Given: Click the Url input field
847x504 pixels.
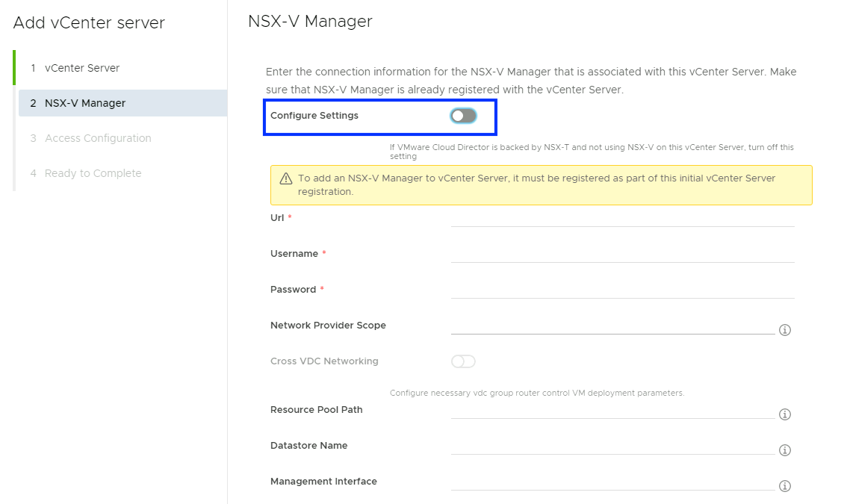Looking at the screenshot, I should 622,218.
